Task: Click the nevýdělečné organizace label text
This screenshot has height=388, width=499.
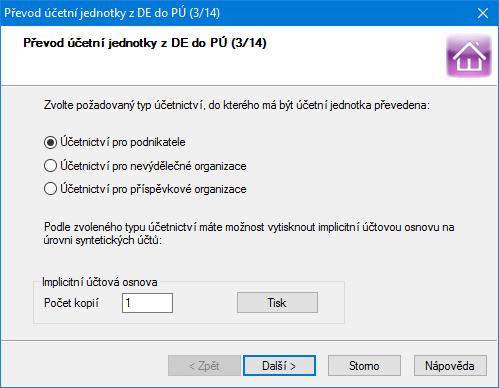Action: 188,166
